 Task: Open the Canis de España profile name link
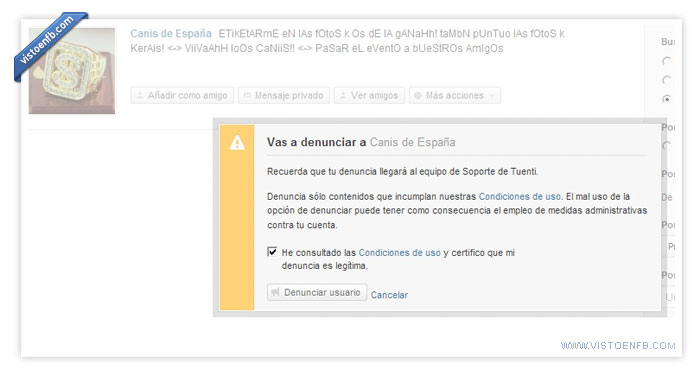pos(171,33)
